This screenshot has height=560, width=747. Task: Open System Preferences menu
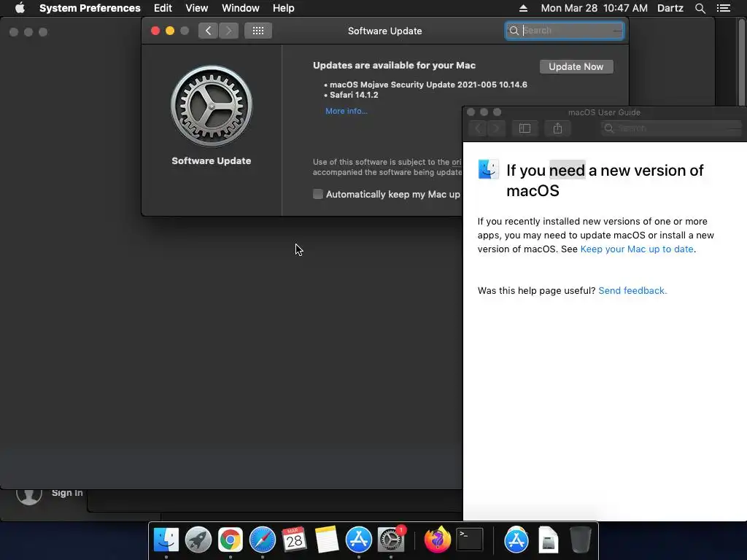click(90, 8)
